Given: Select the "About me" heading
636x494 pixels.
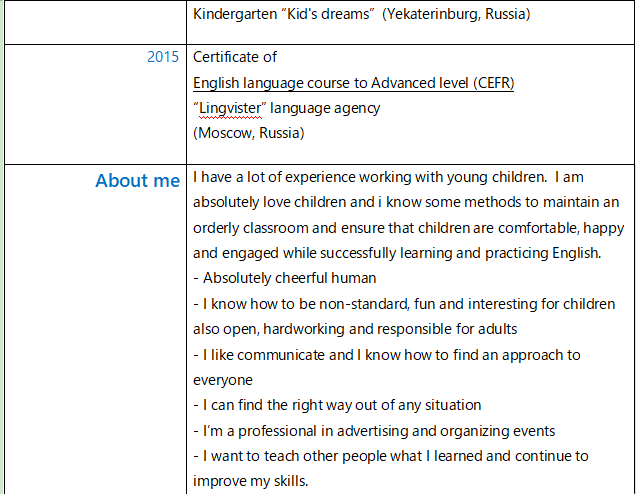Looking at the screenshot, I should tap(138, 181).
